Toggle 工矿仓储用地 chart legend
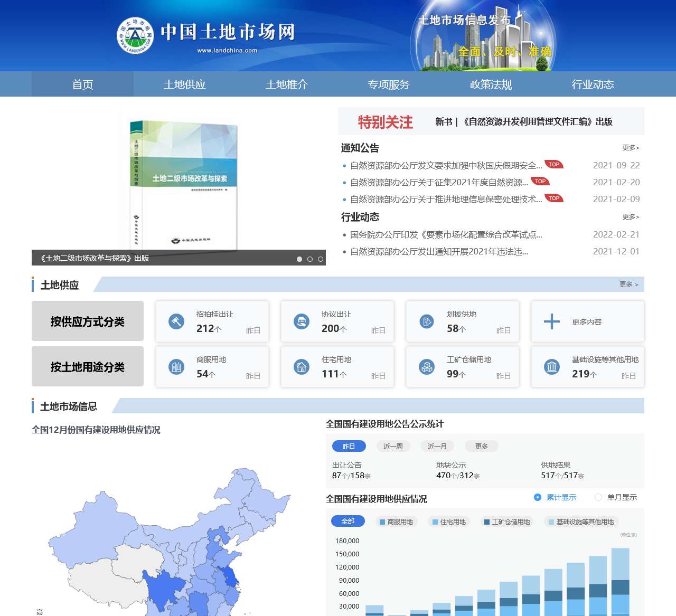676x616 pixels. [x=507, y=522]
